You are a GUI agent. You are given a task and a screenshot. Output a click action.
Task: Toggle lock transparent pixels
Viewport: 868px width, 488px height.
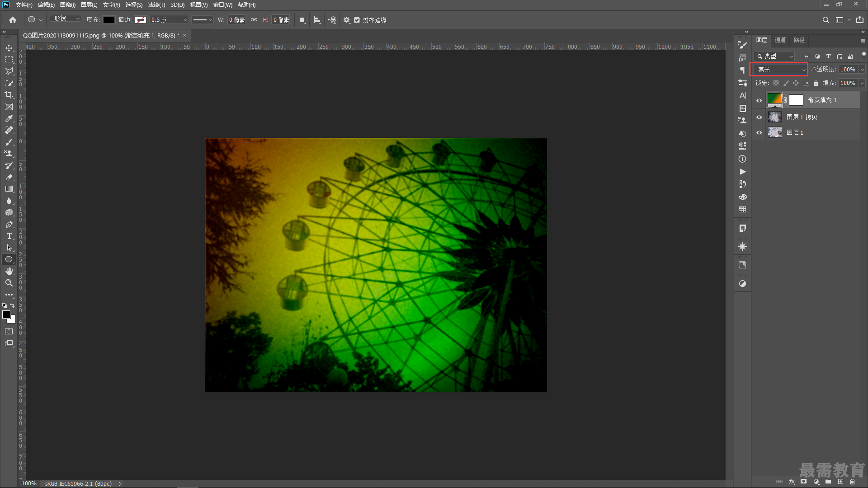tap(776, 83)
